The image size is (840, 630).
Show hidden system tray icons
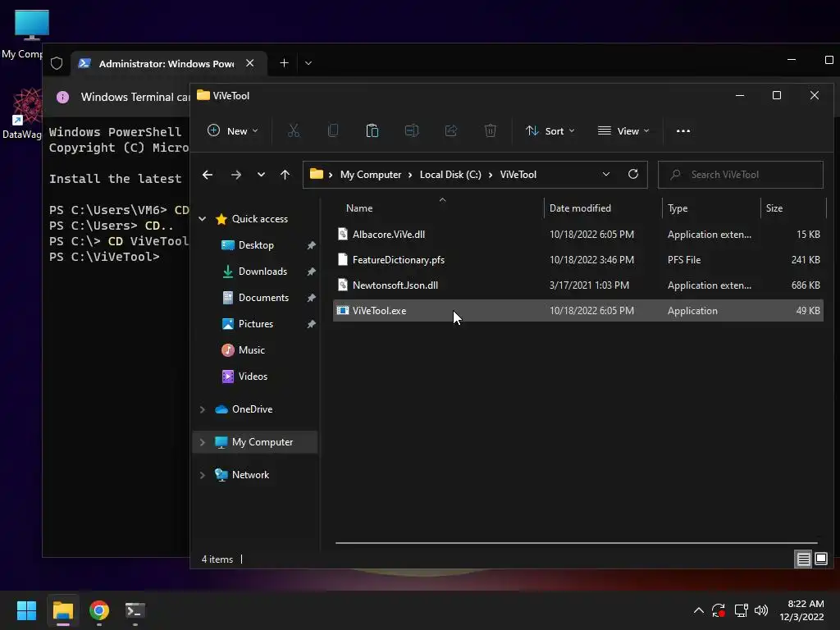pos(699,610)
